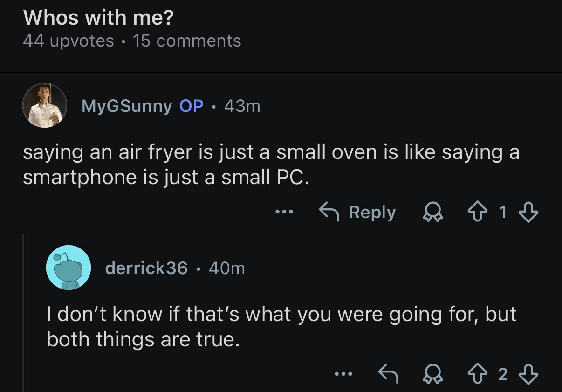562x392 pixels.
Task: Downvote derrick36's reply
Action: 528,374
